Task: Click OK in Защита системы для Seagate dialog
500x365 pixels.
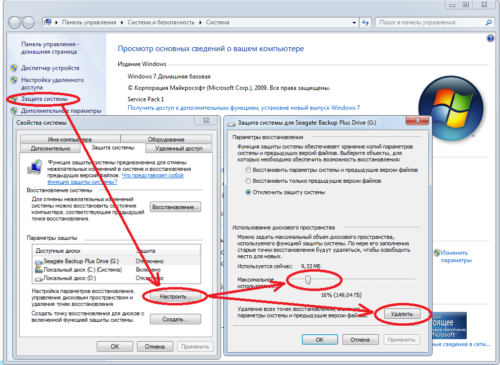Action: [320, 340]
